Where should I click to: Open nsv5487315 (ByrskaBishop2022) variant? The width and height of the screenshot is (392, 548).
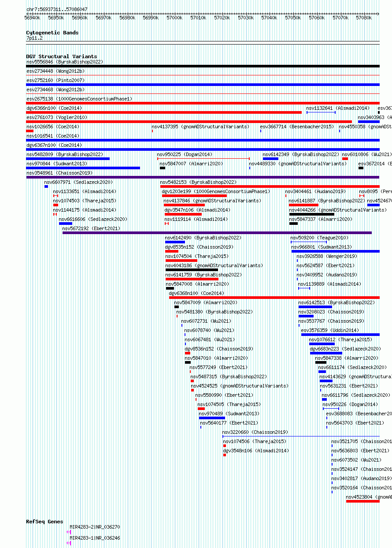pyautogui.click(x=229, y=377)
